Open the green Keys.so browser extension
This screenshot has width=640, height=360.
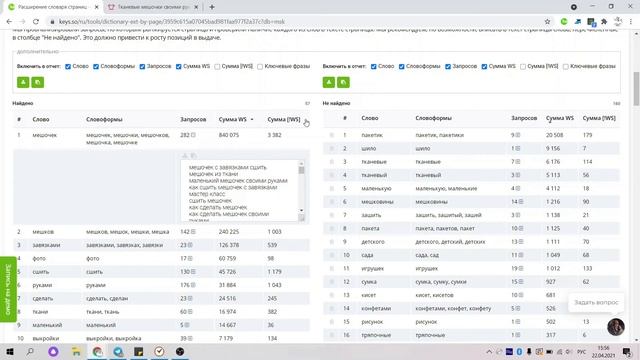point(564,22)
